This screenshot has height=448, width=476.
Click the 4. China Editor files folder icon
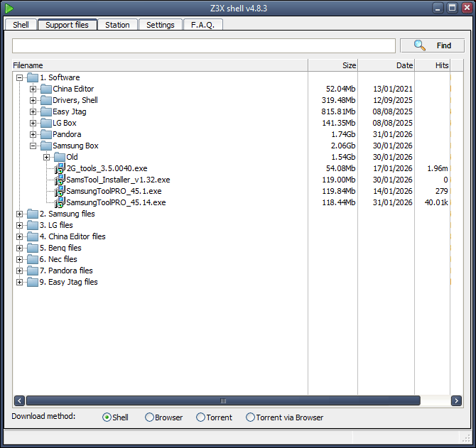pyautogui.click(x=33, y=236)
